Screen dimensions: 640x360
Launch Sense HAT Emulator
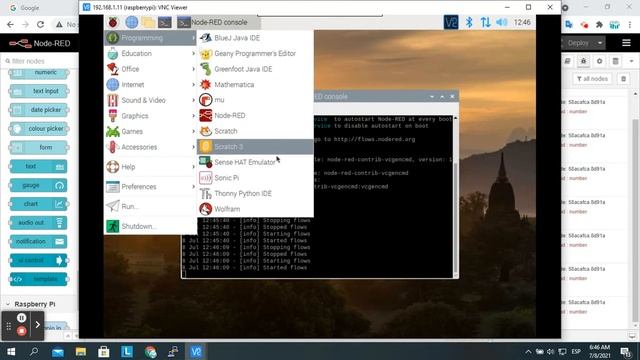click(x=255, y=162)
